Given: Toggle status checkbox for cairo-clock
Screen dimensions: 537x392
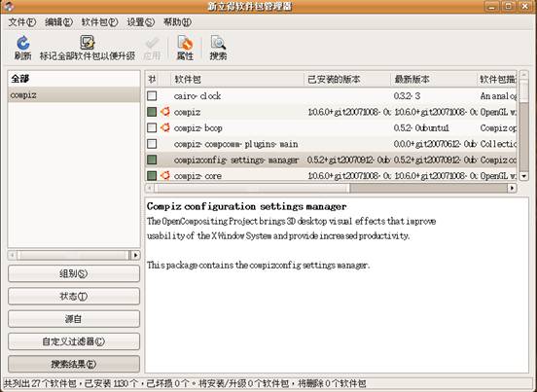Looking at the screenshot, I should tap(152, 95).
